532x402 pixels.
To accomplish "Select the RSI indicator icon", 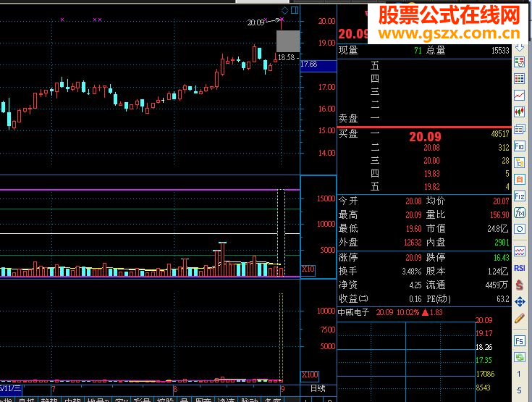I will tap(520, 268).
